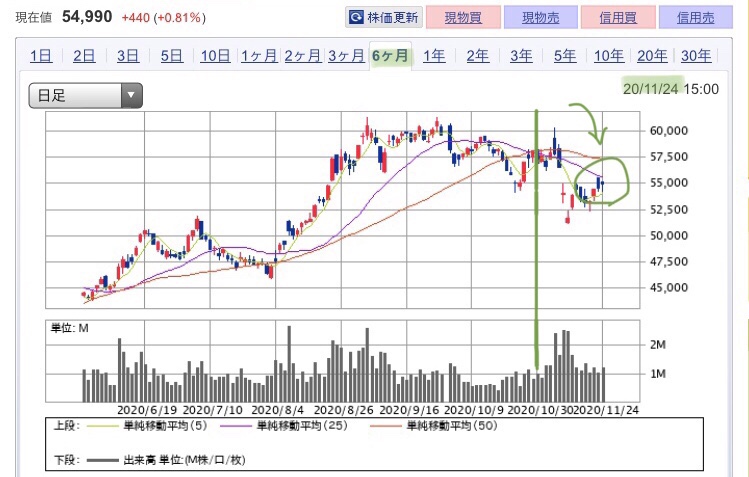Switch chart to 2年 period
The height and width of the screenshot is (477, 749).
click(x=478, y=56)
